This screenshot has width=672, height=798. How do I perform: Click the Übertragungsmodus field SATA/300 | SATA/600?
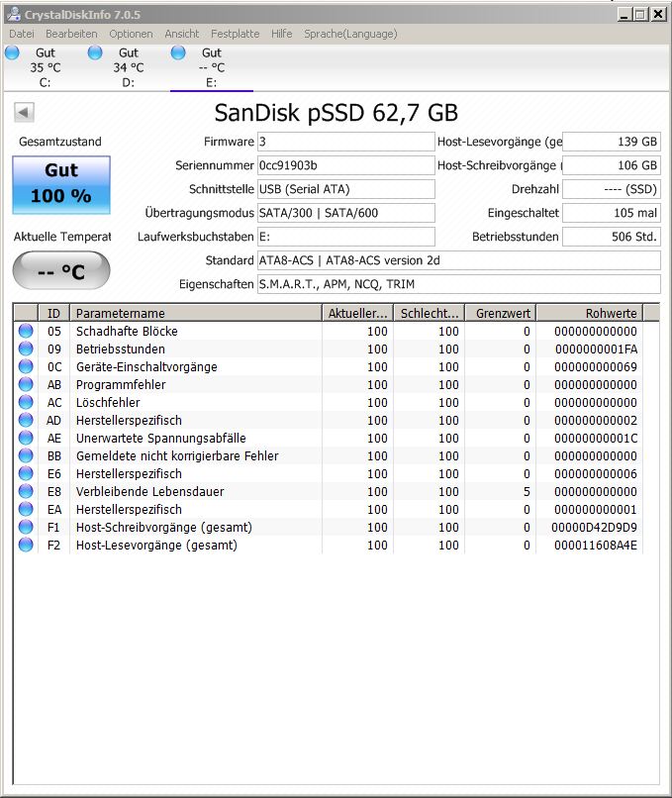tap(346, 213)
